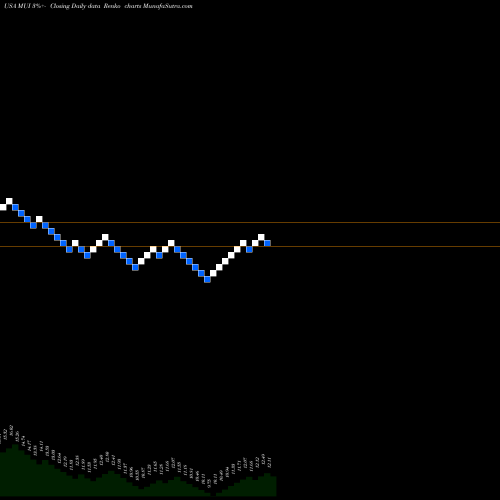
Task: Click the lowest blue Renko brick
Action: coord(207,279)
